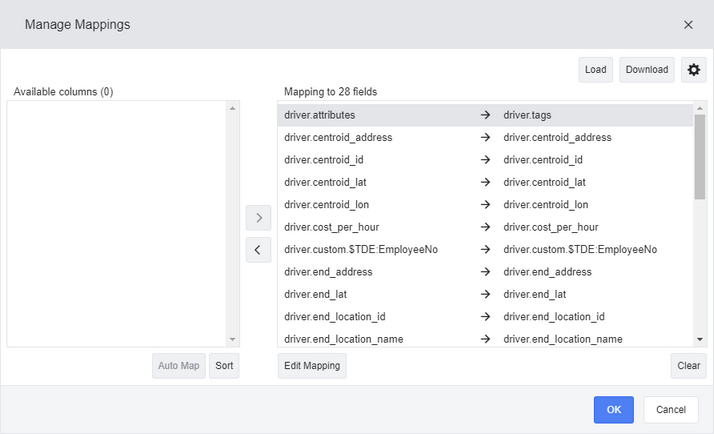Image resolution: width=714 pixels, height=434 pixels.
Task: Select the driver.centroid_lon mapping row
Action: coord(485,204)
